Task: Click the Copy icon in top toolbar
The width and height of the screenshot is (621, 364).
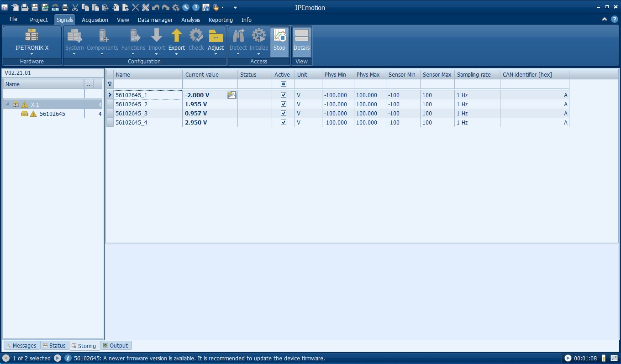Action: click(x=85, y=7)
